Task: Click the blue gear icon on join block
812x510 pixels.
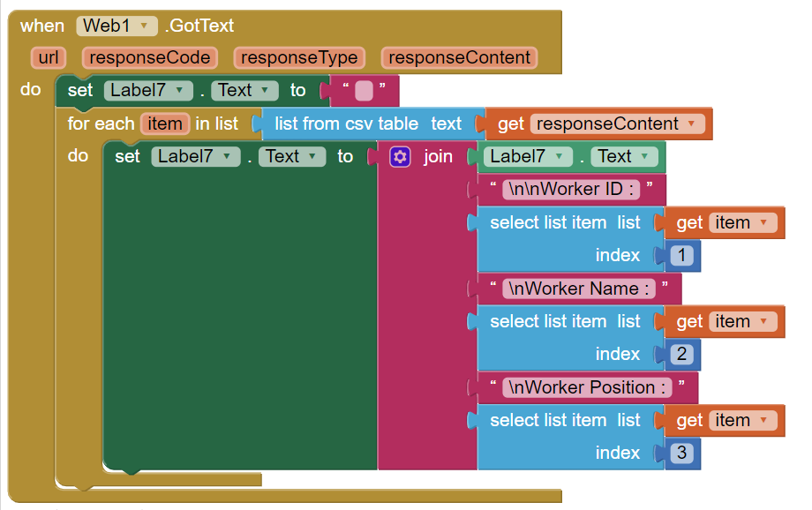Action: [x=400, y=157]
